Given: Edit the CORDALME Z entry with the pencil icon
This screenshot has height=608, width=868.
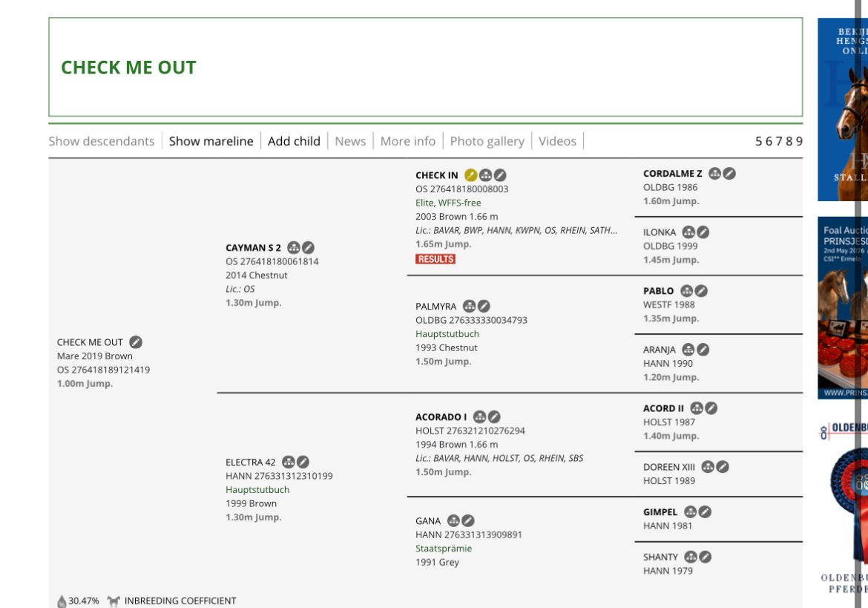Looking at the screenshot, I should pyautogui.click(x=729, y=173).
